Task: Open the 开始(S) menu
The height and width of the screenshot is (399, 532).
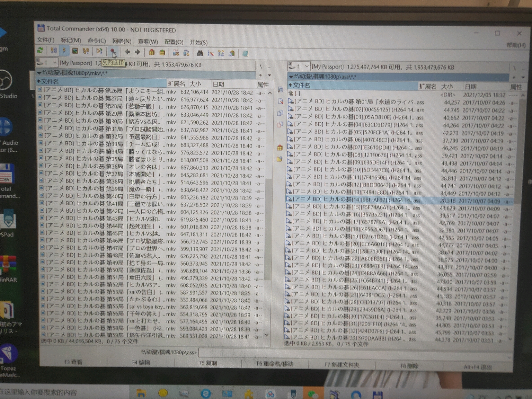Action: click(x=199, y=42)
